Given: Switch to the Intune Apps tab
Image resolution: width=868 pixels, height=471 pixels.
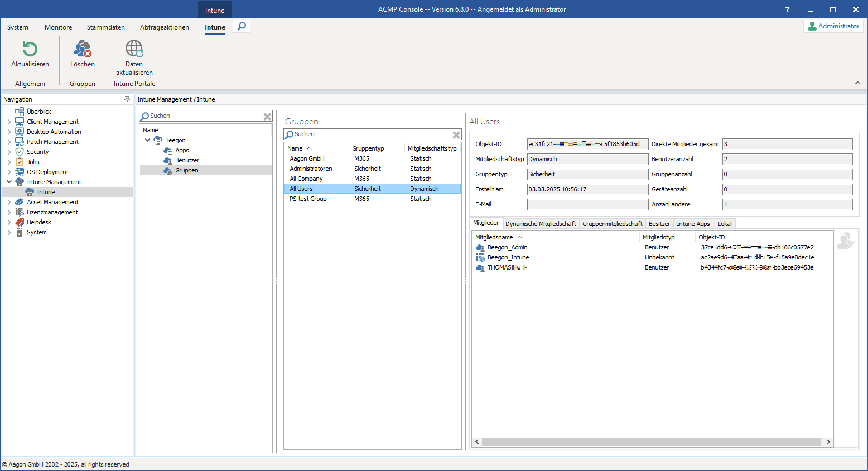Looking at the screenshot, I should coord(693,224).
